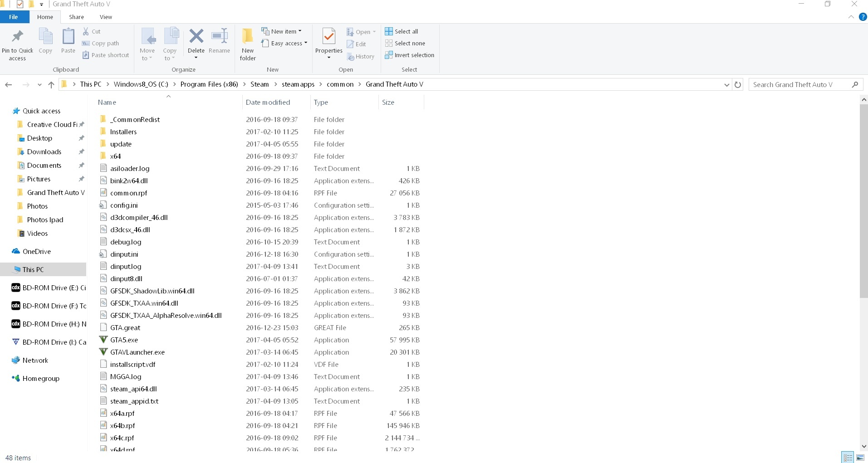Select the GTA.great file
This screenshot has width=868, height=463.
[125, 327]
